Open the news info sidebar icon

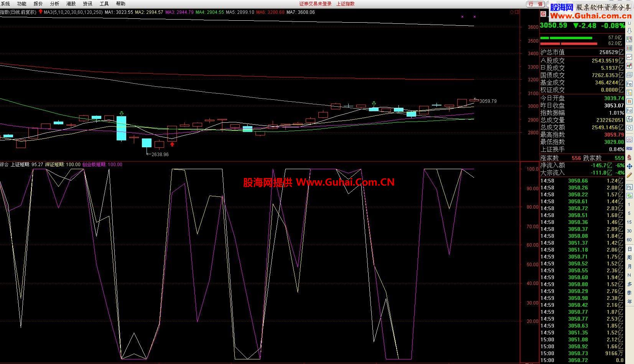click(x=629, y=75)
